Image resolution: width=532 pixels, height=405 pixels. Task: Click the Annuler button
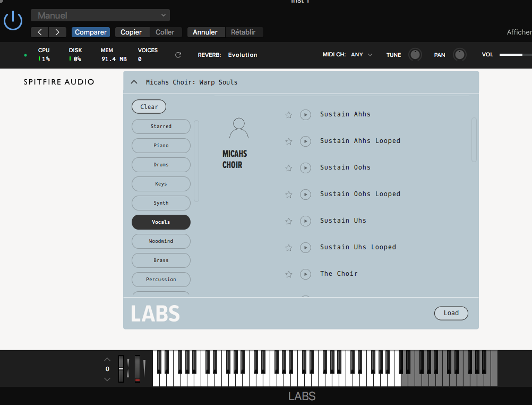pos(205,32)
